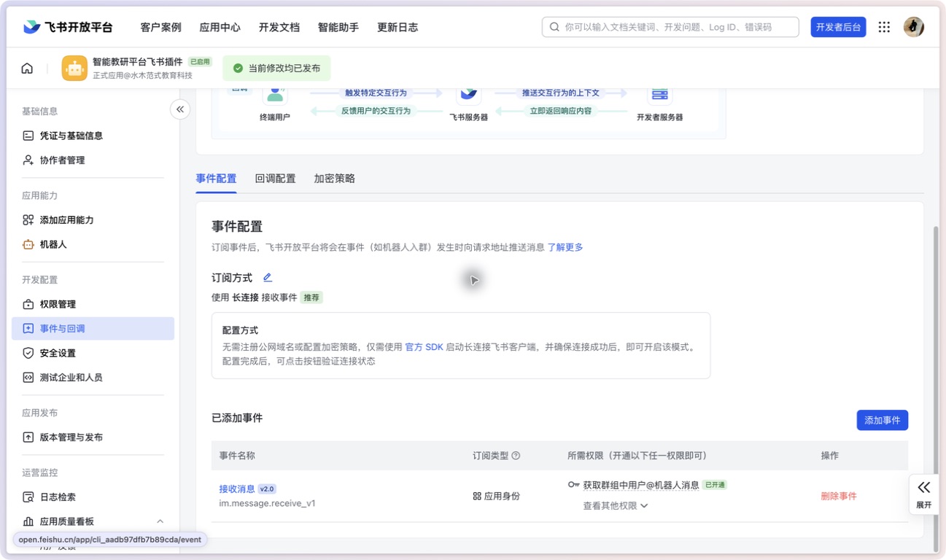Open 客户案例 in top navigation
This screenshot has width=946, height=560.
tap(160, 27)
